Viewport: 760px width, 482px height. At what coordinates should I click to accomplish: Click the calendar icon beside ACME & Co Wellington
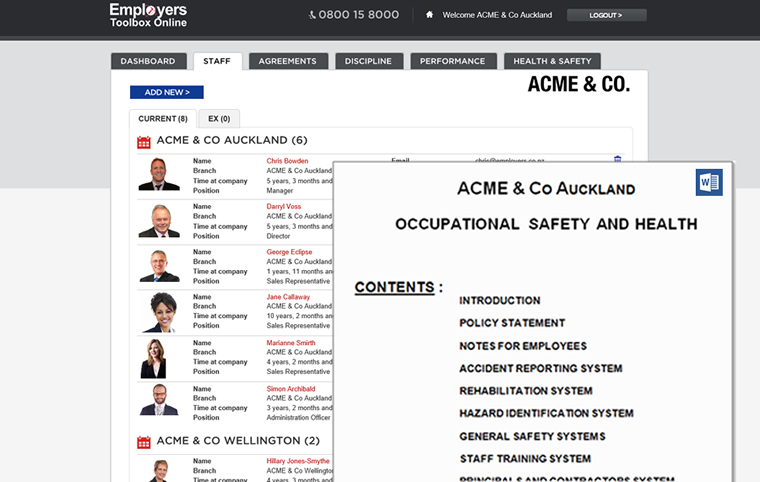tap(144, 441)
